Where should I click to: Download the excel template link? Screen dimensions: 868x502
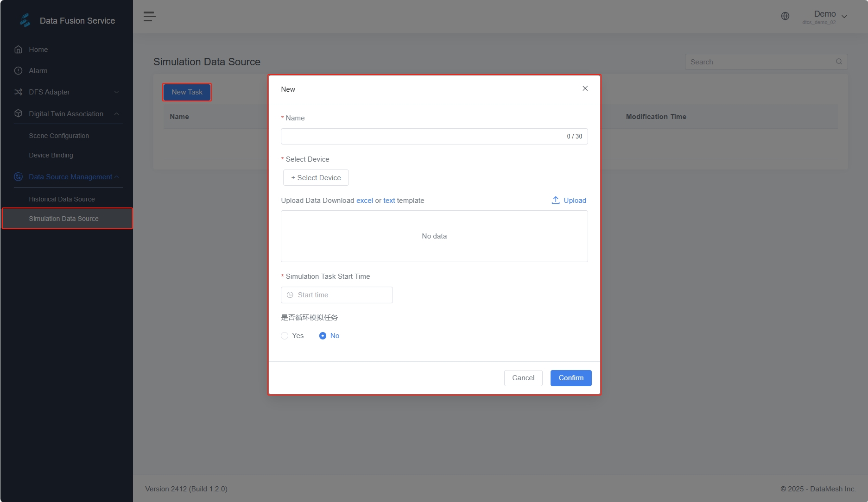click(364, 201)
